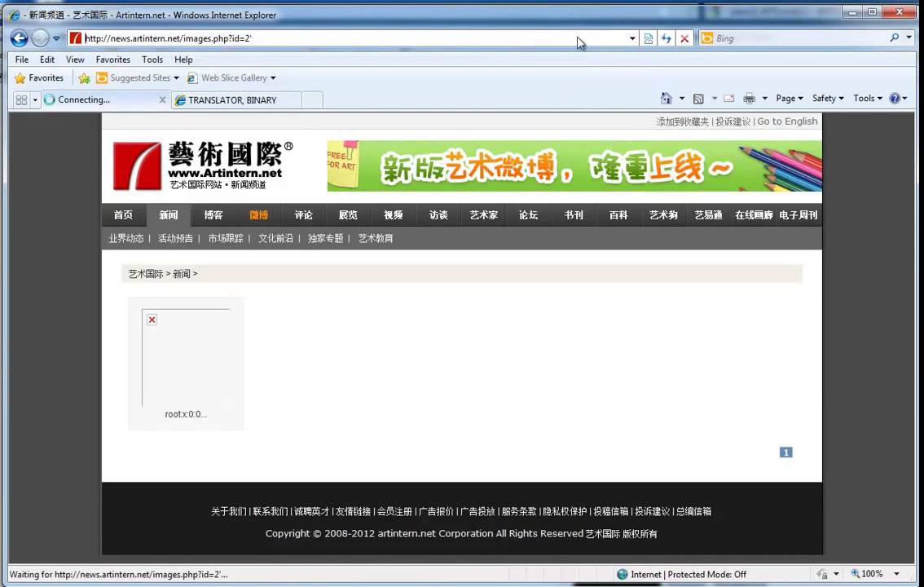The width and height of the screenshot is (924, 587).
Task: Click the 投诉建议 link at page top
Action: (x=733, y=121)
